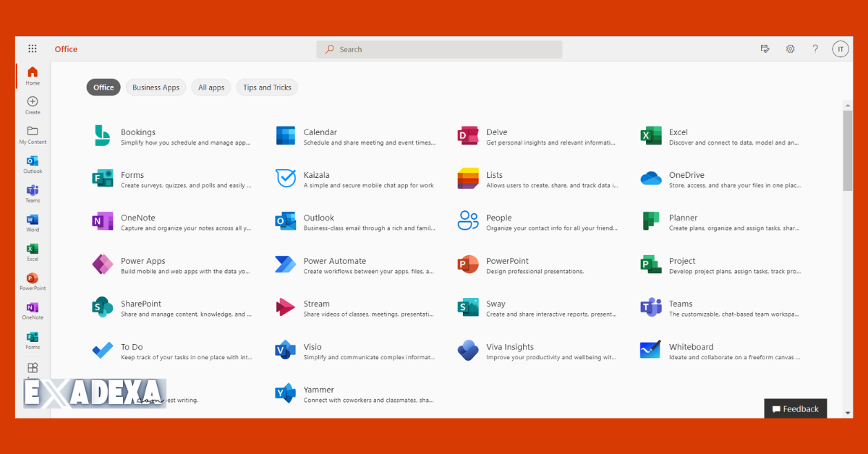This screenshot has width=868, height=454.
Task: Click inside the Search field
Action: tap(438, 48)
